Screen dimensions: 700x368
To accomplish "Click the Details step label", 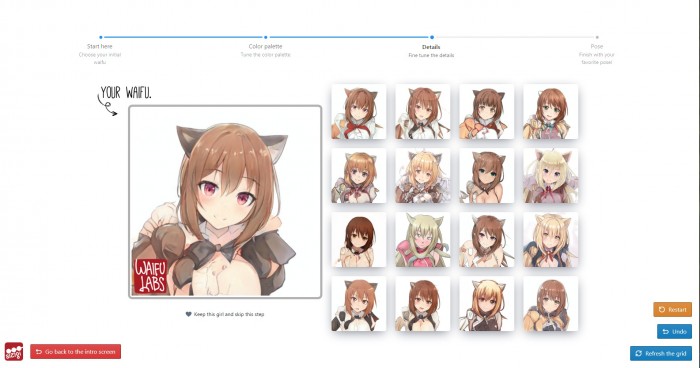I will [431, 47].
